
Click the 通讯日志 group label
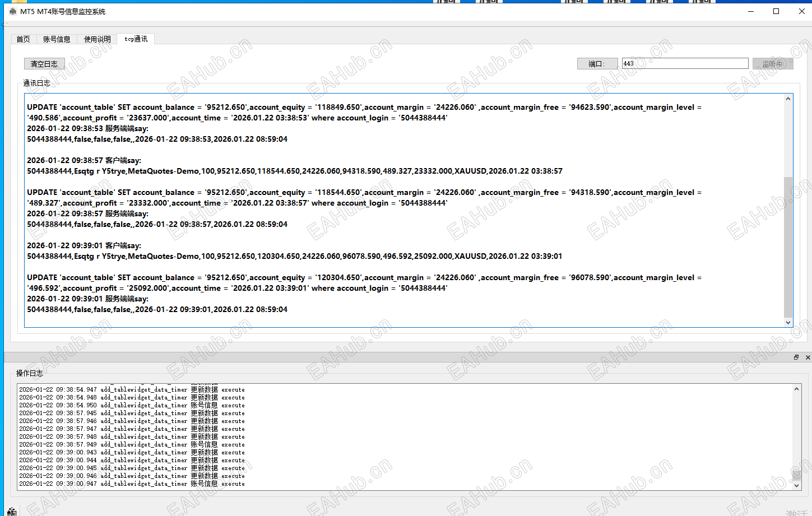(36, 83)
